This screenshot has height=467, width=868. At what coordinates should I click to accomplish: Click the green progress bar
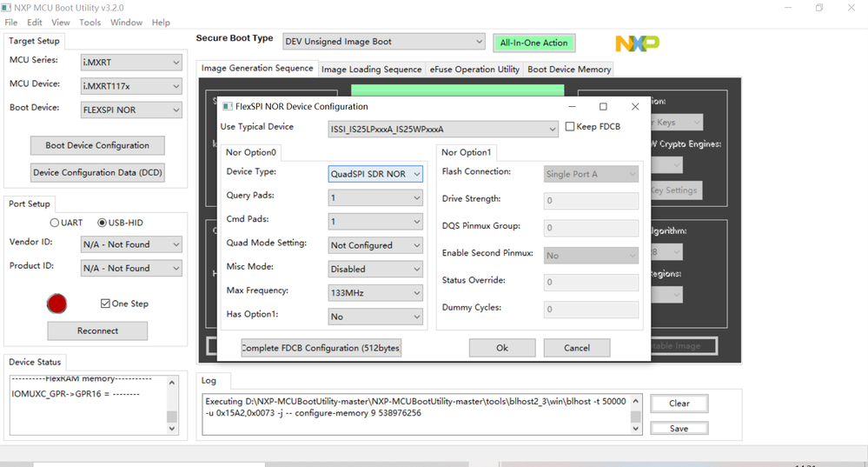(x=457, y=90)
